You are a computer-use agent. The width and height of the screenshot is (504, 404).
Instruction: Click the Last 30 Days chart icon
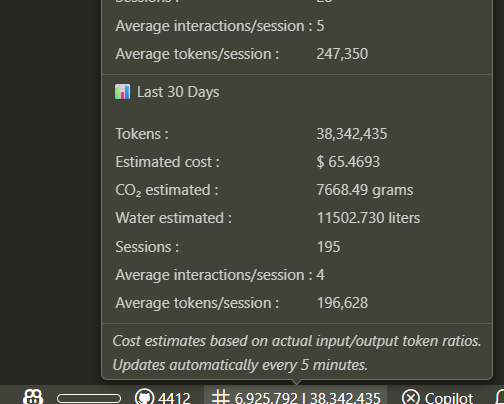coord(122,92)
